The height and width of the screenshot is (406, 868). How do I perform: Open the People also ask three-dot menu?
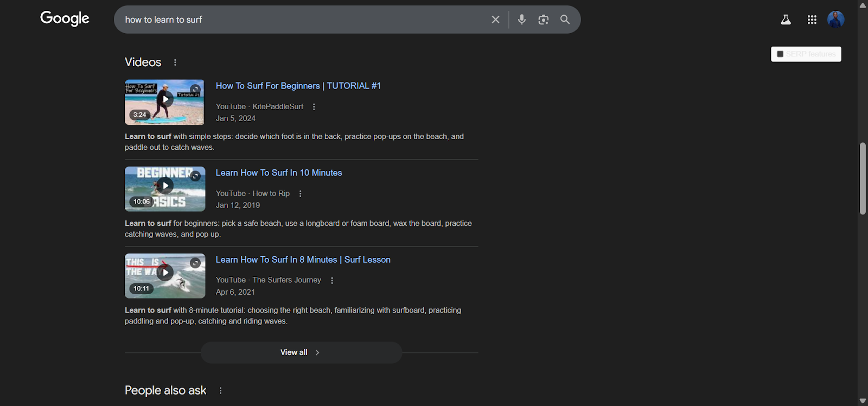[220, 390]
